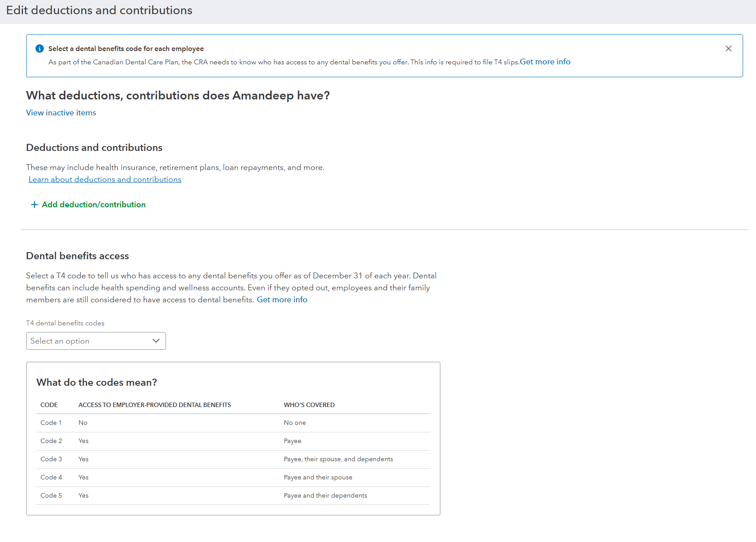The height and width of the screenshot is (542, 756).
Task: Dismiss the dental benefits code banner
Action: coord(728,48)
